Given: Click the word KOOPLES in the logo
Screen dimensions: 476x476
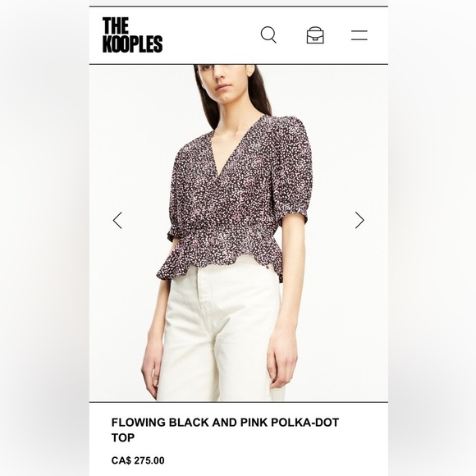Looking at the screenshot, I should click(x=132, y=44).
